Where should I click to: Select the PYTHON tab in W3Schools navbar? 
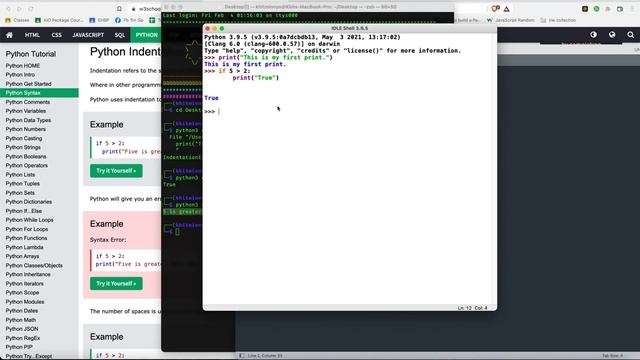point(147,35)
